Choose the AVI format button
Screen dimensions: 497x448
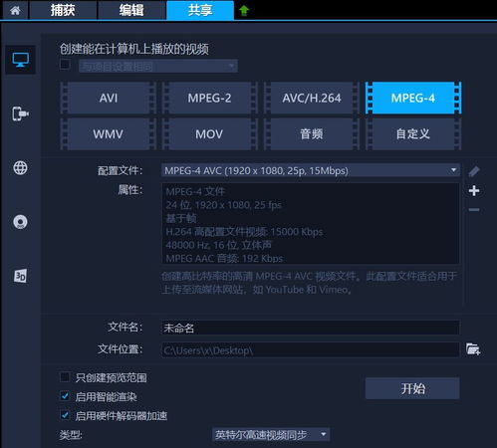tap(109, 98)
